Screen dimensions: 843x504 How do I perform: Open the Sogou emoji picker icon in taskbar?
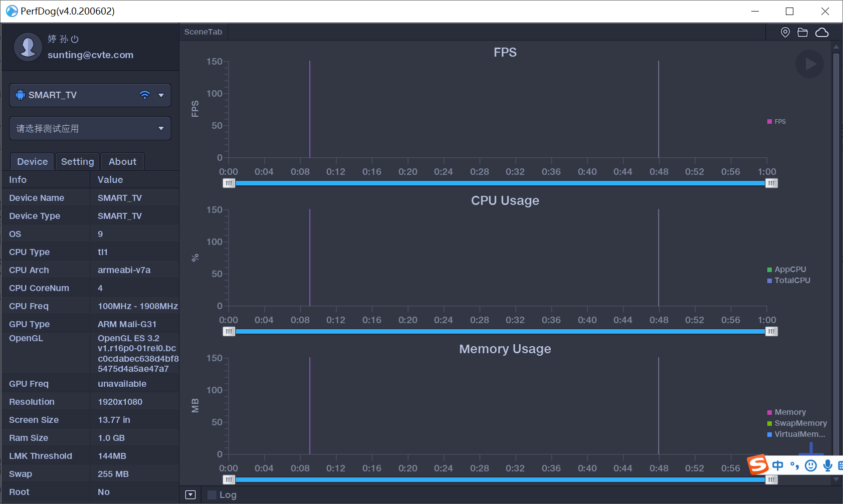pyautogui.click(x=810, y=466)
